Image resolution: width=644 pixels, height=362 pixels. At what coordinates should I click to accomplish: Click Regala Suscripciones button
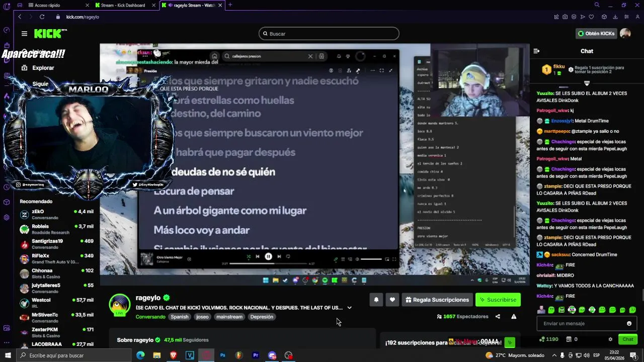click(x=437, y=300)
